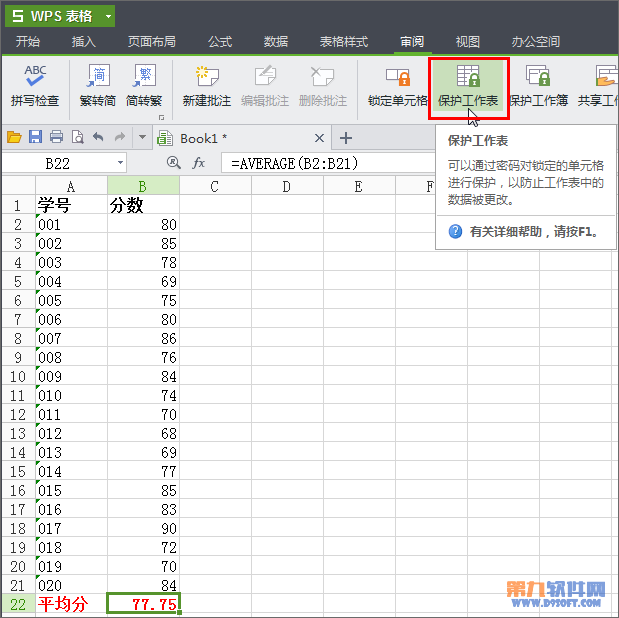Click the 编辑批注 edit comment icon
Screen dimensions: 619x618
[265, 86]
